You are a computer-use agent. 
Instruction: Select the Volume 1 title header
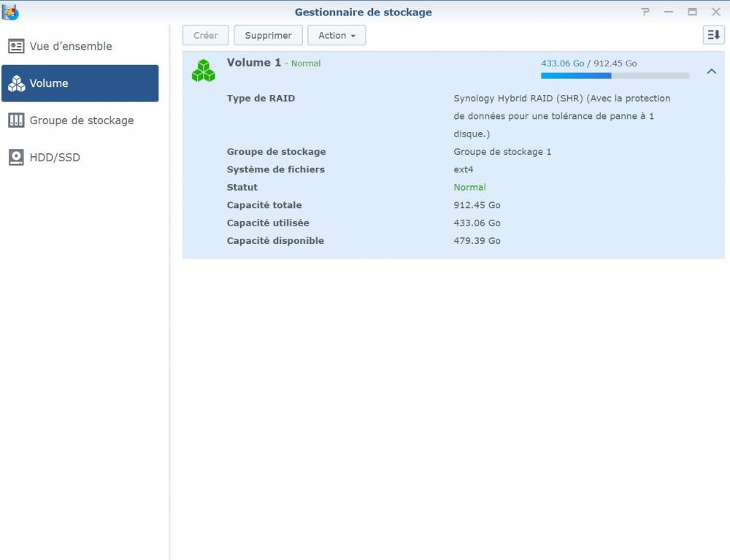click(x=254, y=62)
